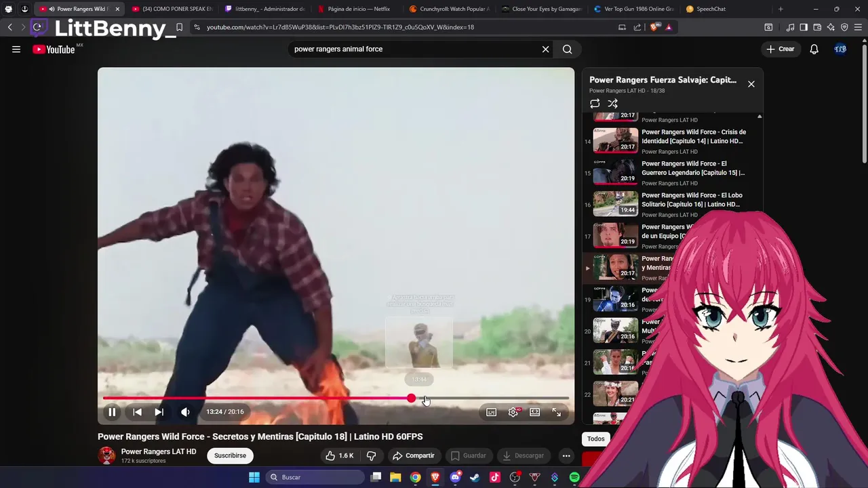Viewport: 868px width, 488px height.
Task: Click the youtube.com address bar URL
Action: tap(340, 27)
